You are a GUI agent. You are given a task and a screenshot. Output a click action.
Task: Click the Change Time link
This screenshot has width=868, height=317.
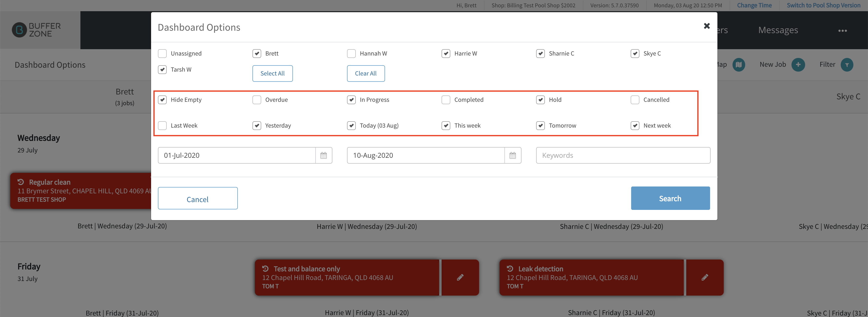coord(754,5)
